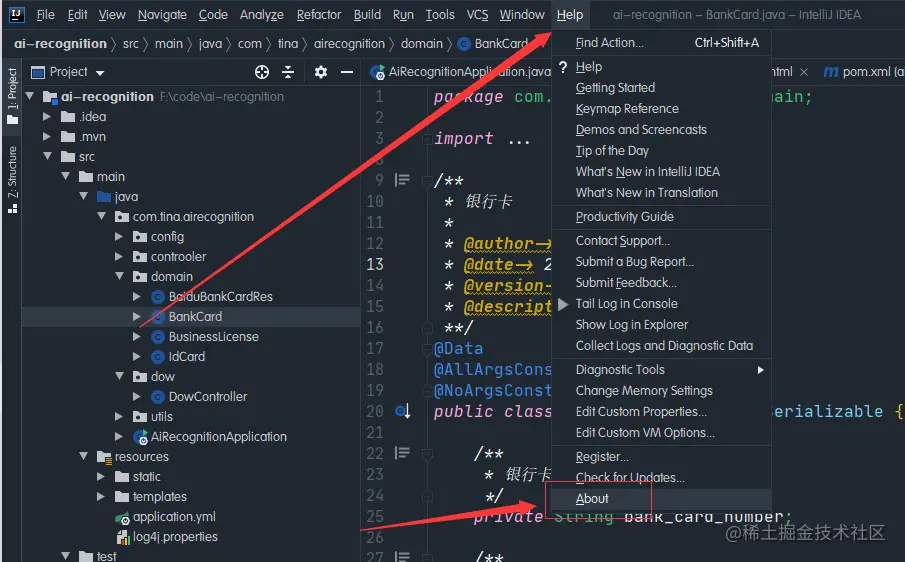The height and width of the screenshot is (562, 905).
Task: Select the templates folder
Action: tap(160, 497)
